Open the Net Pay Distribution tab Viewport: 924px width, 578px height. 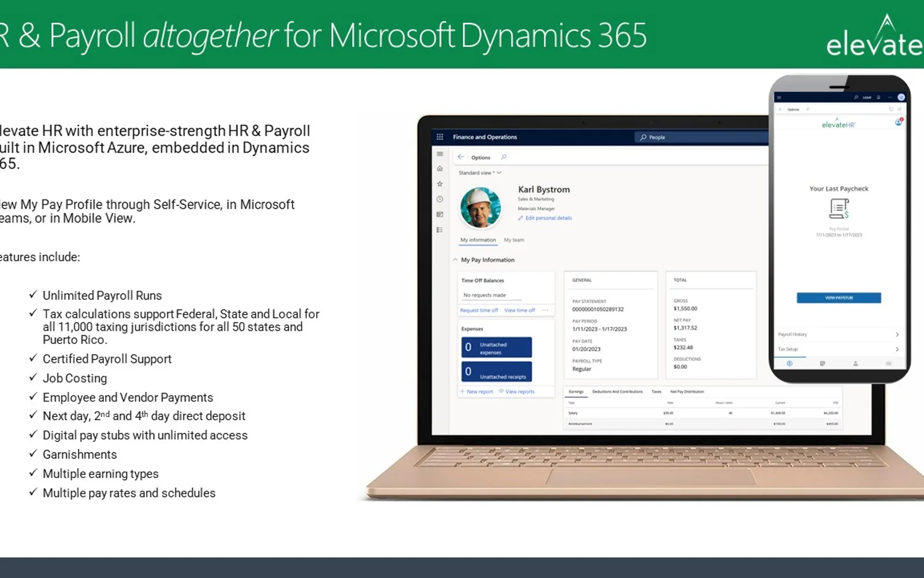(687, 392)
